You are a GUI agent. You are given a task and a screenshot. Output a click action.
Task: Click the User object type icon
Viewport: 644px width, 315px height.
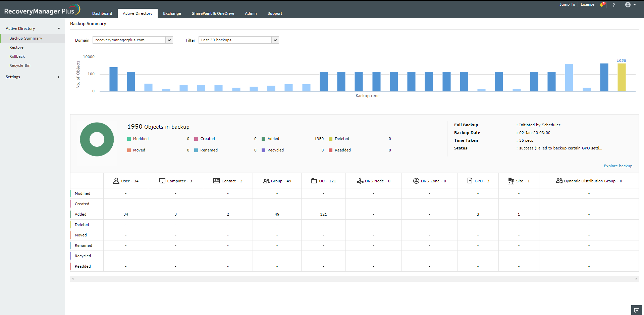click(x=116, y=181)
